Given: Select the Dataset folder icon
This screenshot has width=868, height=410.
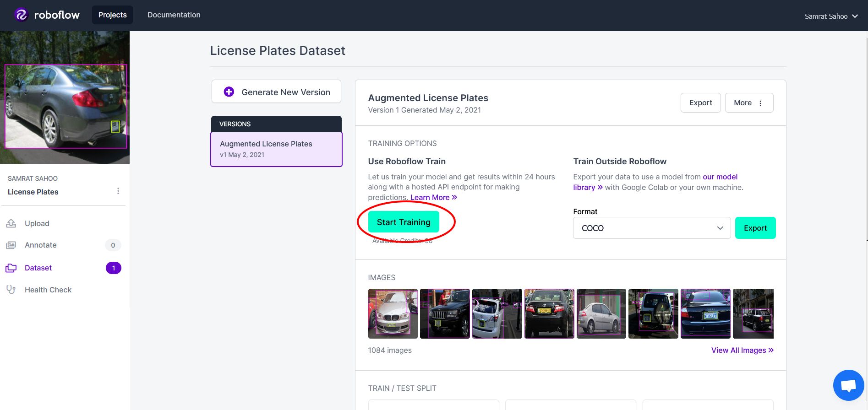Looking at the screenshot, I should tap(11, 268).
